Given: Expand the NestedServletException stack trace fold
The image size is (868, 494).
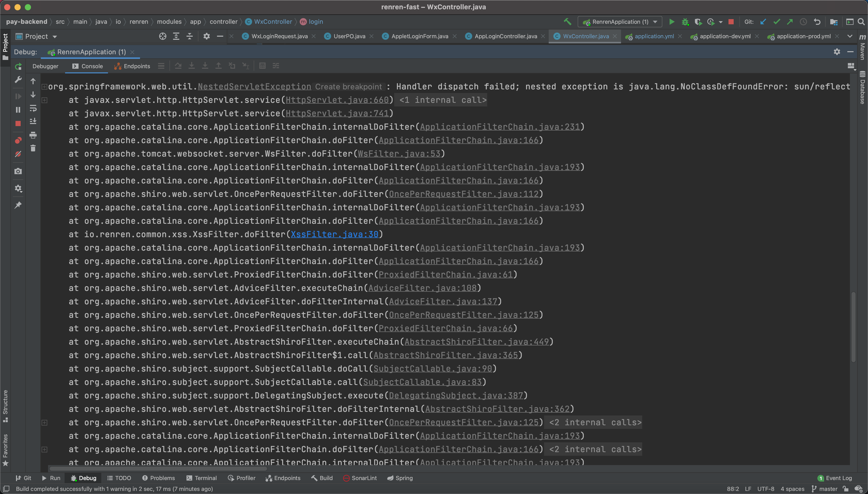Looking at the screenshot, I should tap(44, 87).
